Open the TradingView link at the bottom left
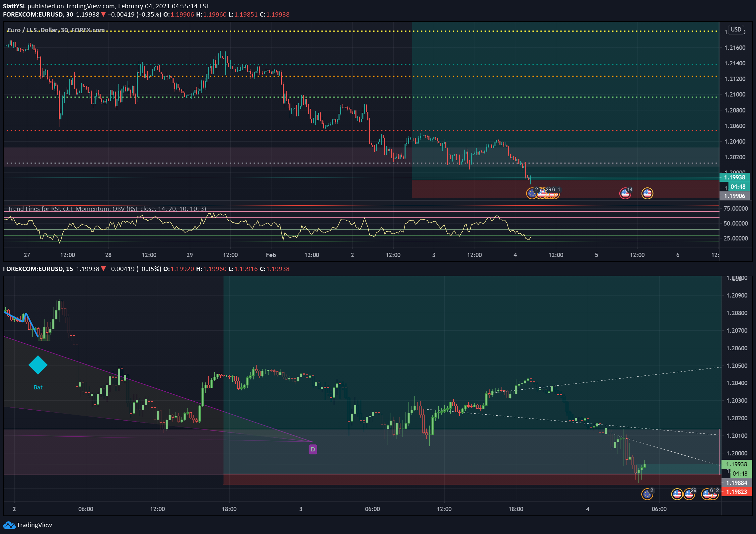Image resolution: width=756 pixels, height=534 pixels. click(35, 525)
